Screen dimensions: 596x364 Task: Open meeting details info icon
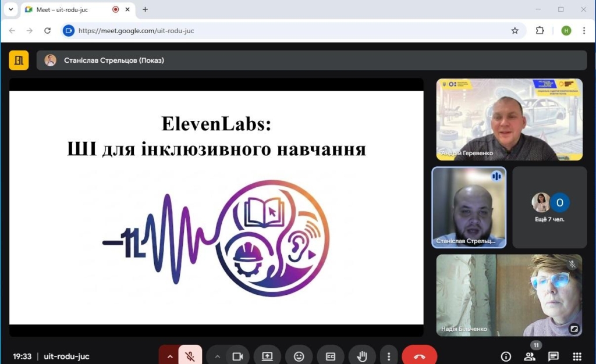pos(506,356)
